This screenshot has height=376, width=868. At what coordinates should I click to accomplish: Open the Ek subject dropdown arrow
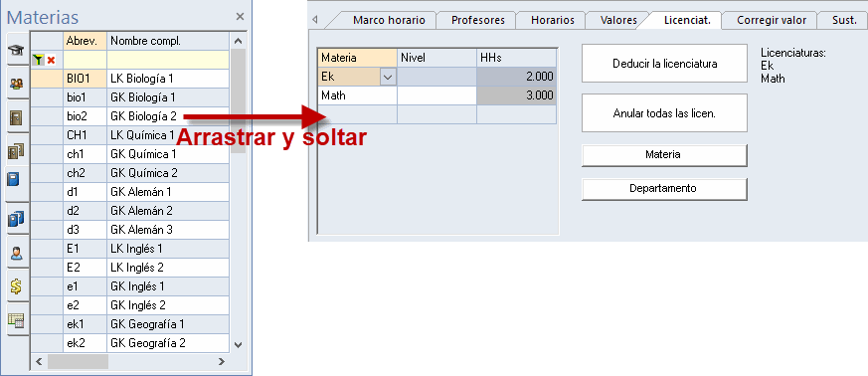pyautogui.click(x=389, y=77)
